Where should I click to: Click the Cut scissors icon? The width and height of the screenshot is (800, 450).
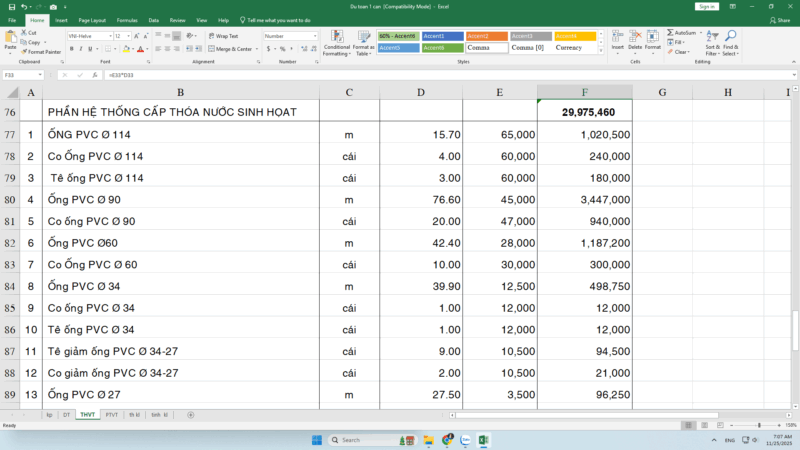[x=22, y=32]
